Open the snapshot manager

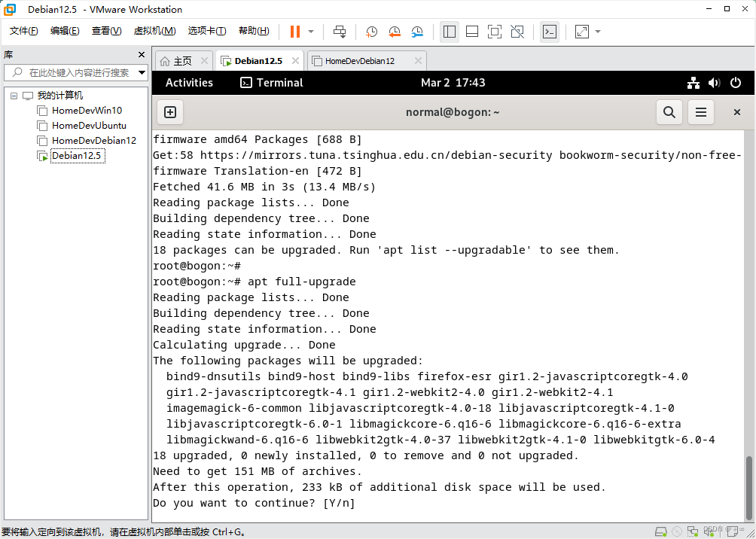[x=417, y=32]
